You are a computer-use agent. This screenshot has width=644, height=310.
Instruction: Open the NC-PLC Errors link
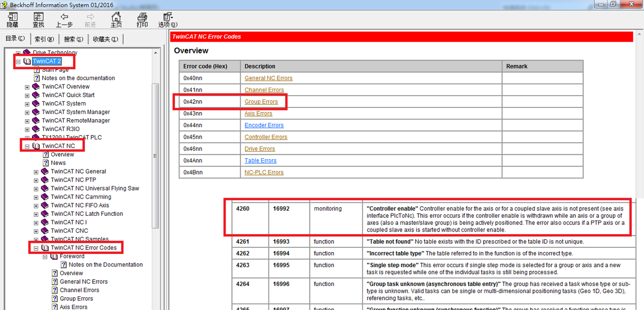264,172
